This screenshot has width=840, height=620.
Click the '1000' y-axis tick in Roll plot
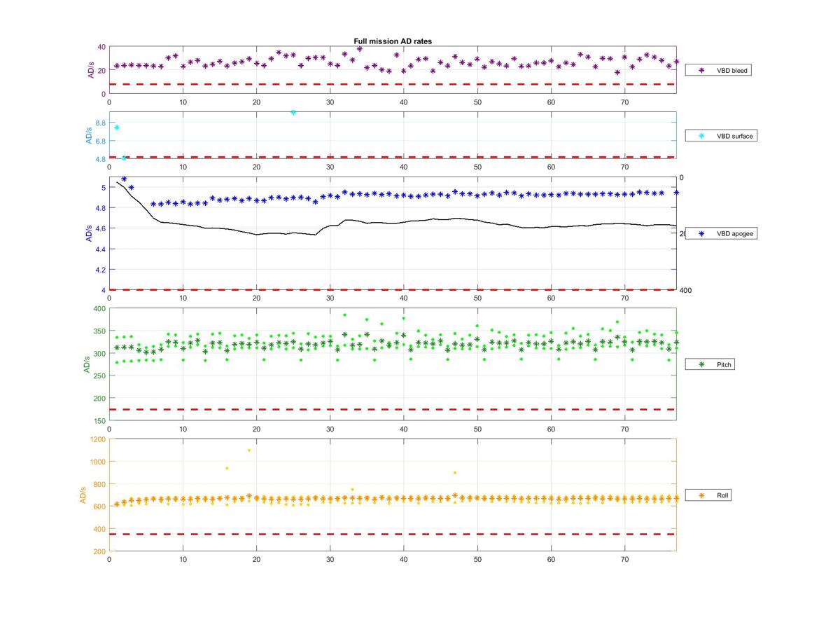click(97, 462)
